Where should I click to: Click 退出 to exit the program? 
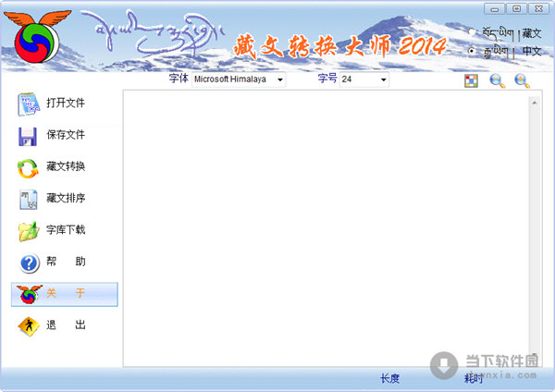coord(66,325)
